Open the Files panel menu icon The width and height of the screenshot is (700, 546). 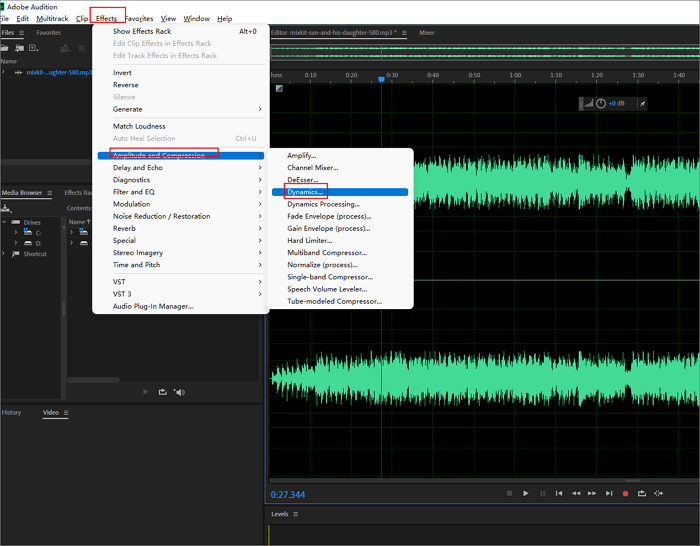[21, 33]
